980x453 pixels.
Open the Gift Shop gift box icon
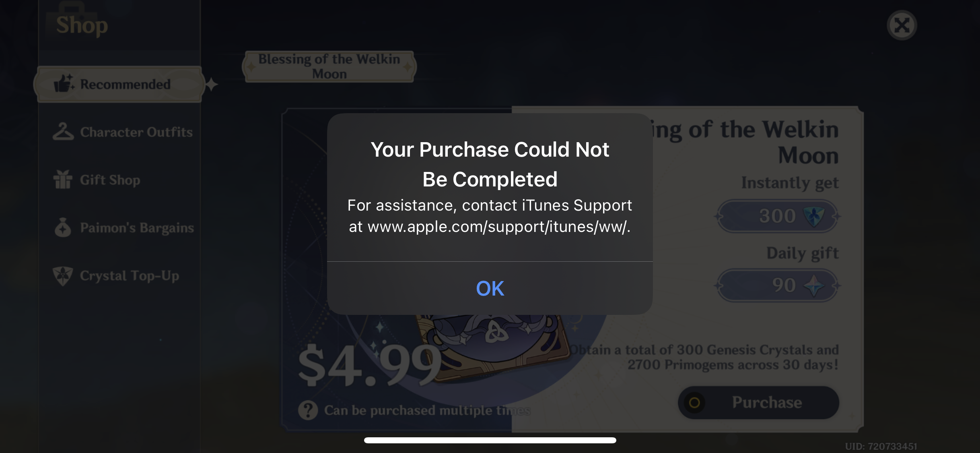pyautogui.click(x=63, y=180)
